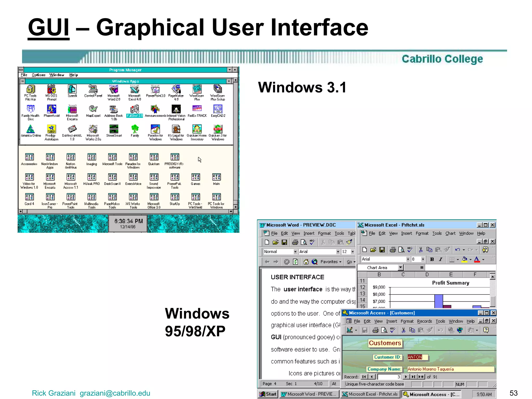Click the America Online icon
This screenshot has height=399, width=532.
point(31,131)
